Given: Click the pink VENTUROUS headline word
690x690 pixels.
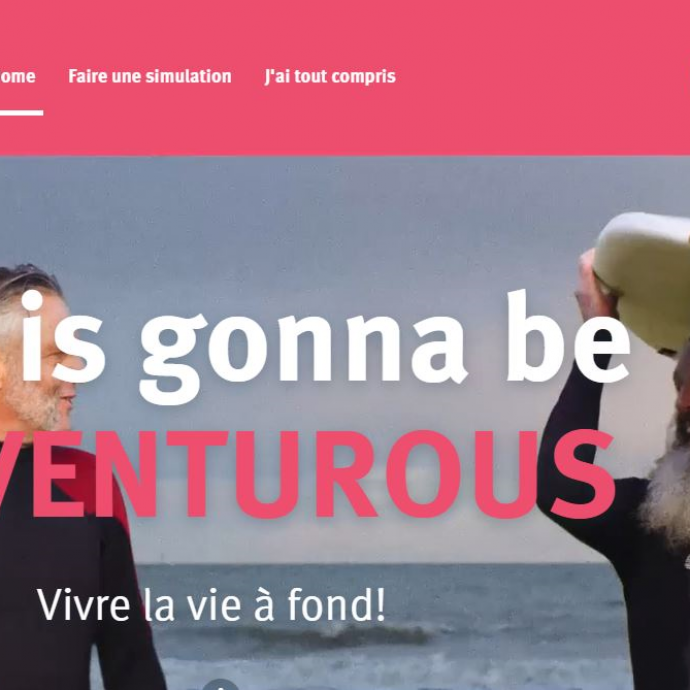Looking at the screenshot, I should tap(307, 474).
